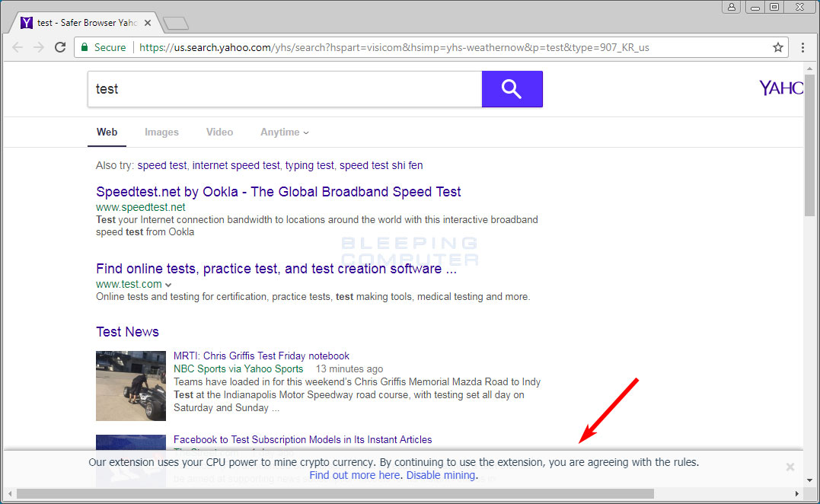Click the horizontal scrollbar thumb
This screenshot has height=504, width=820.
tap(335, 493)
